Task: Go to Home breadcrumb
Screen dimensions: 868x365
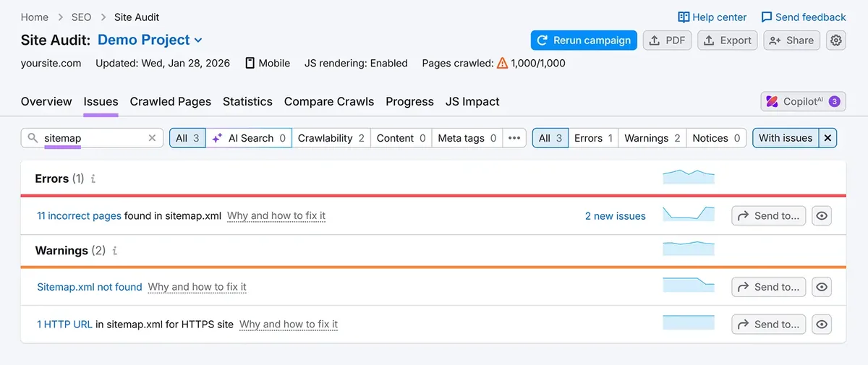Action: point(35,17)
